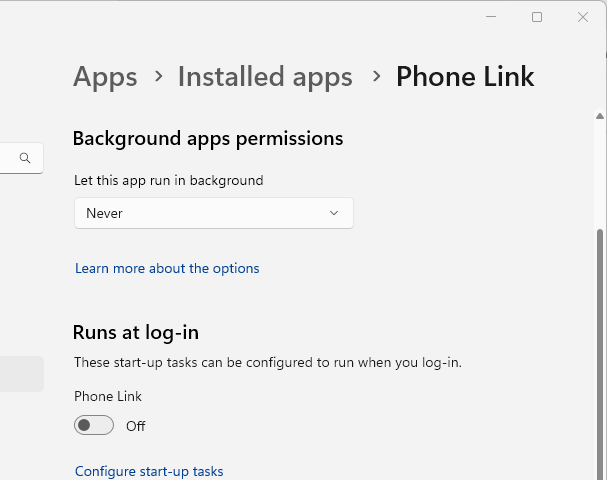
Task: Close the Settings window
Action: (x=583, y=17)
